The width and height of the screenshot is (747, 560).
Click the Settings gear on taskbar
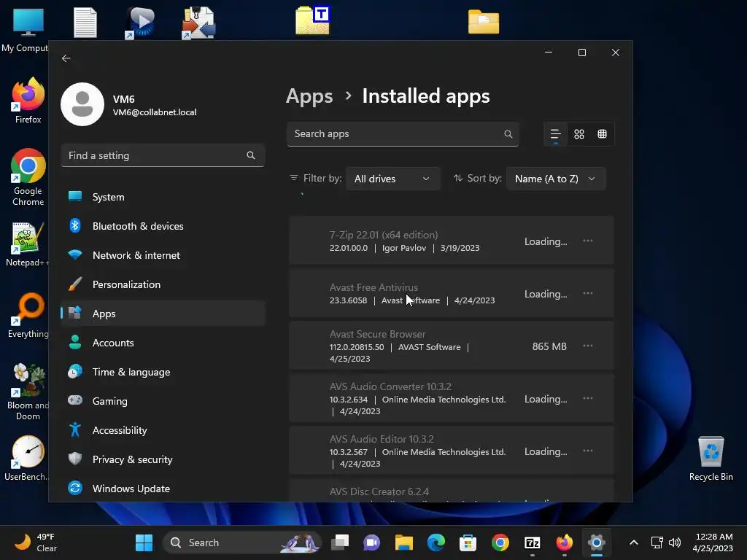(x=597, y=542)
